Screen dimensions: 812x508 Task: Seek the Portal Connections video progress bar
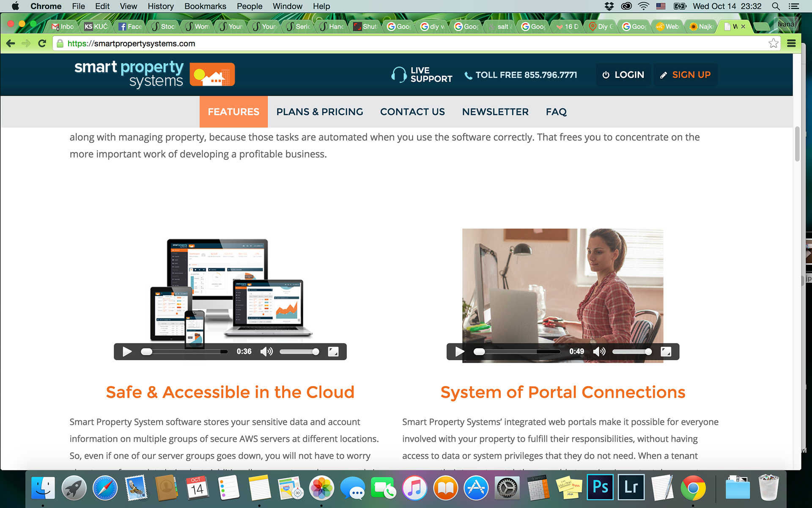point(517,352)
